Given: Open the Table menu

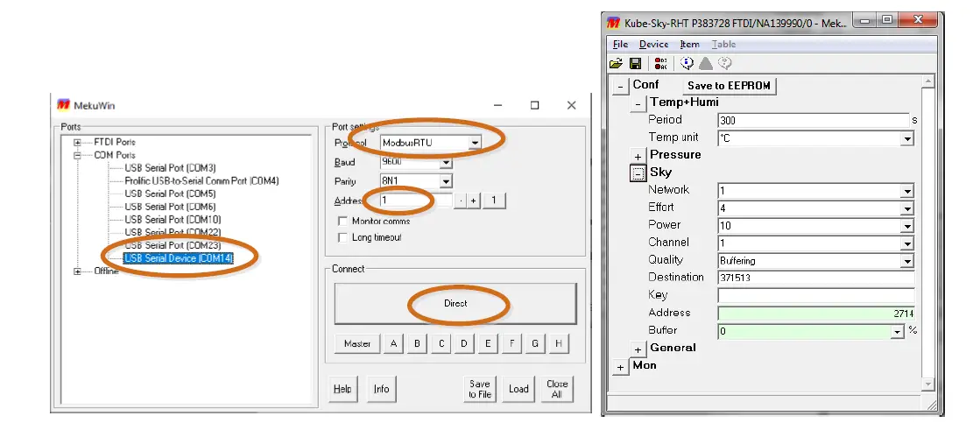Looking at the screenshot, I should (x=723, y=45).
